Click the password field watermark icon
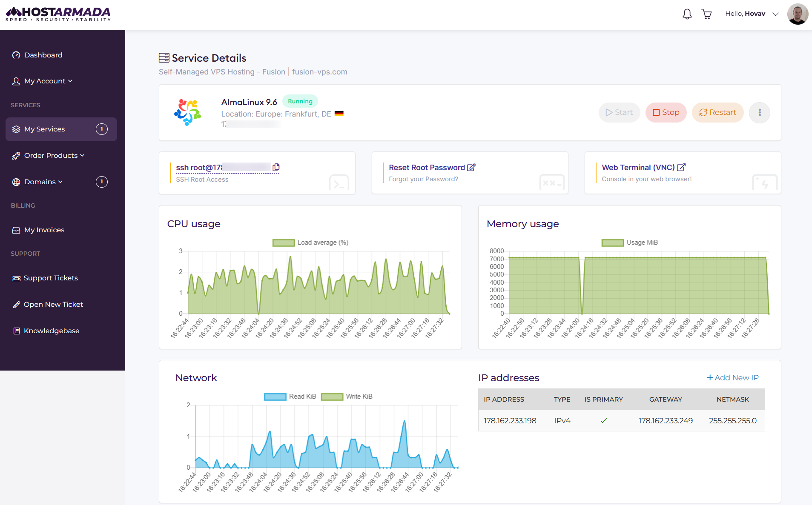This screenshot has height=505, width=812. [552, 183]
